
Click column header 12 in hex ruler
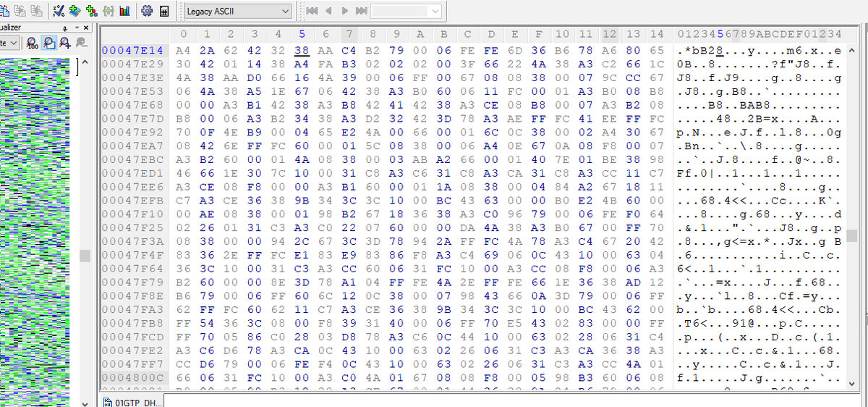click(x=610, y=34)
